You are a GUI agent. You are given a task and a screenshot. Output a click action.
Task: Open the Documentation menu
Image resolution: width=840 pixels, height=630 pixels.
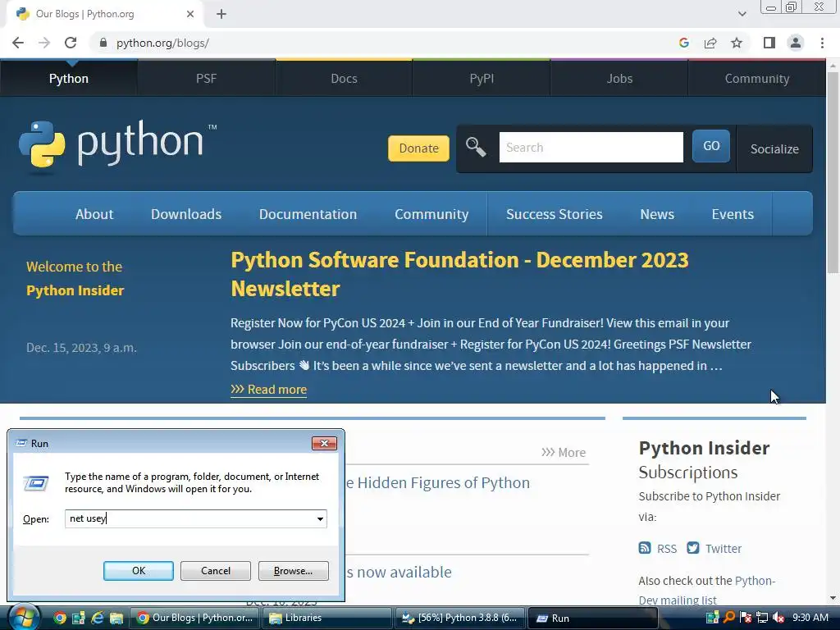pyautogui.click(x=308, y=214)
